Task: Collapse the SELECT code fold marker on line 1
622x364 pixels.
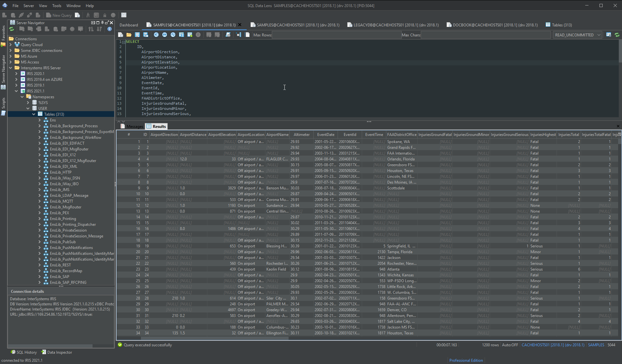Action: tap(124, 42)
